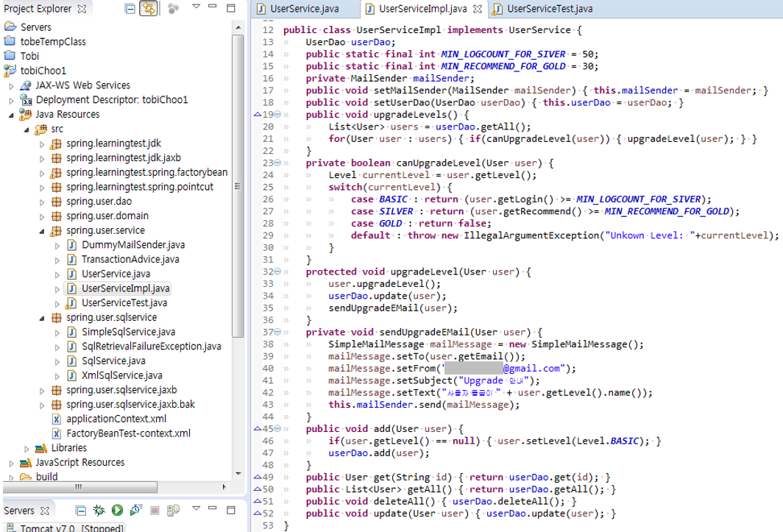Click UserServiceTest.java file icon in tree
Viewport: 783px width, 532px height.
[72, 302]
